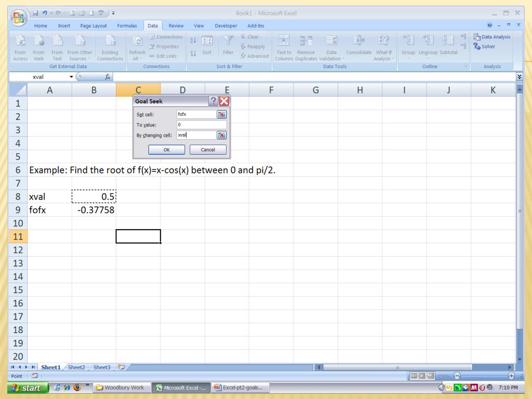Click the zoom in plus button
Image resolution: width=532 pixels, height=399 pixels.
click(511, 376)
